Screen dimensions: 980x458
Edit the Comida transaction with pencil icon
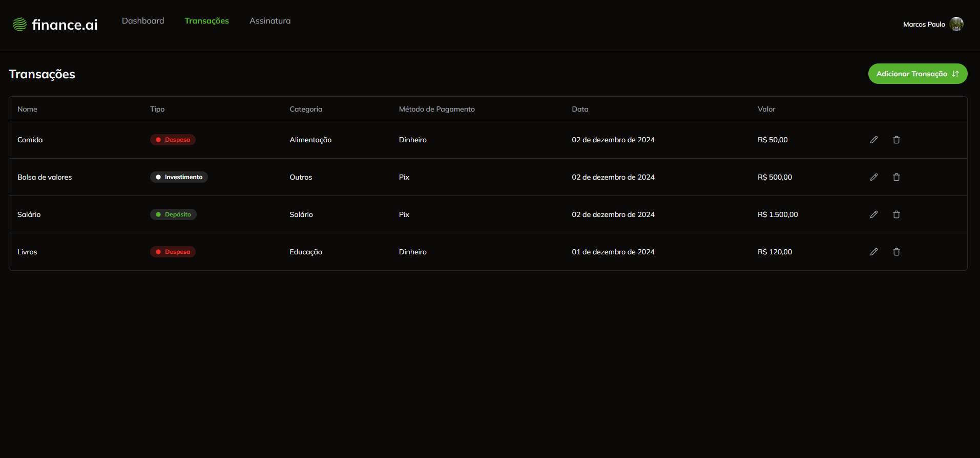[874, 140]
